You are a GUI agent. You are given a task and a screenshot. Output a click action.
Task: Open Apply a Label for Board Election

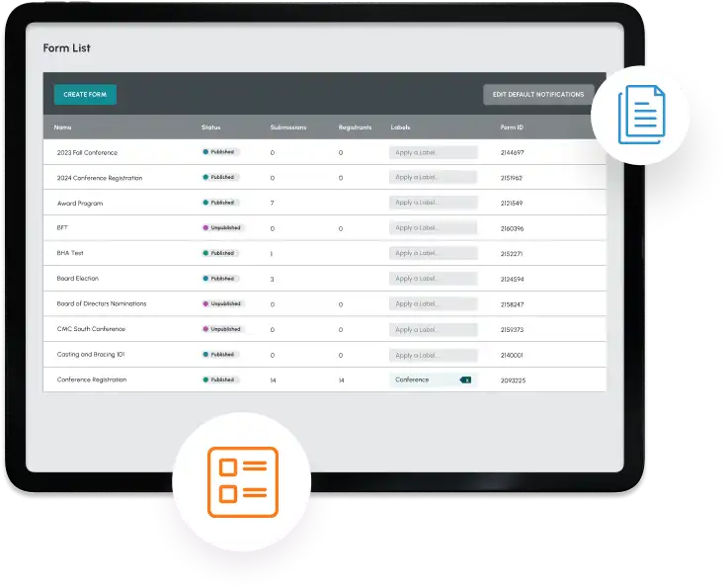pyautogui.click(x=433, y=279)
